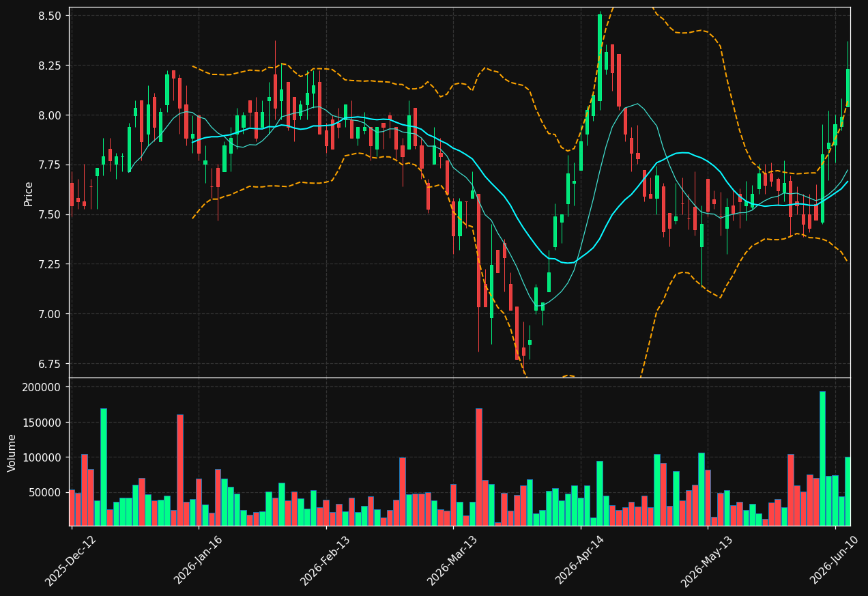Select the 2026-Mar-13 date label
868x596 pixels.
click(453, 561)
